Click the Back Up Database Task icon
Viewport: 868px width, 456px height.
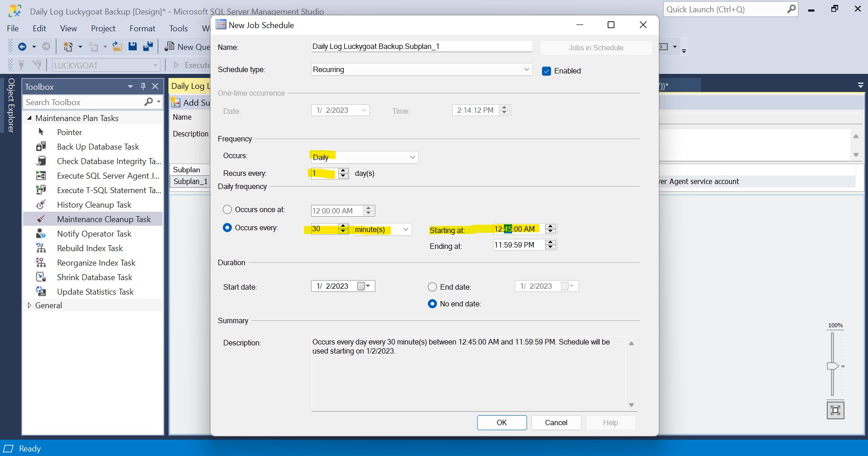click(x=41, y=146)
